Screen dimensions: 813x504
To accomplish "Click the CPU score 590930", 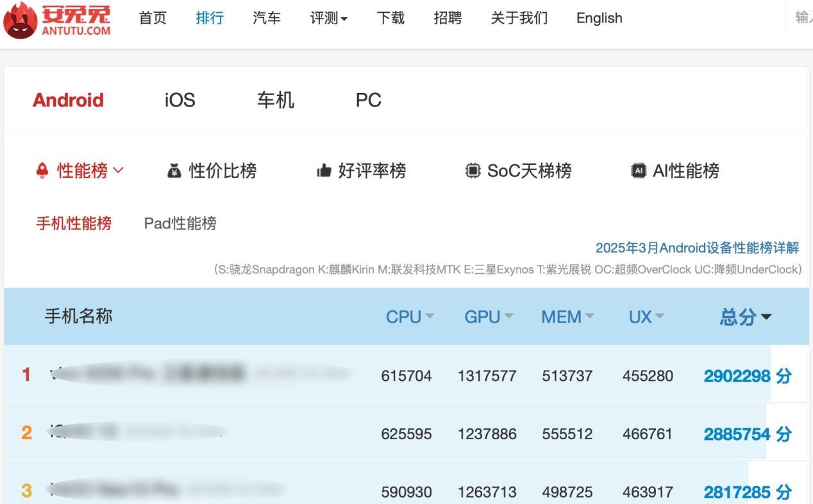I will [x=406, y=492].
